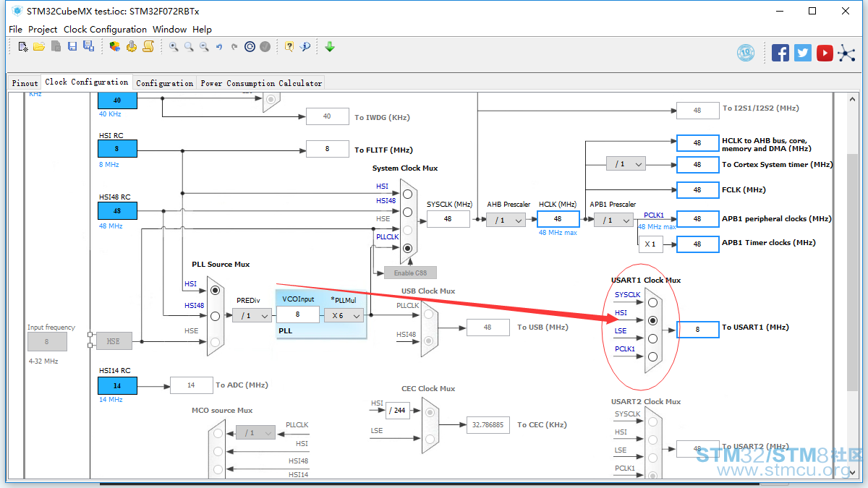
Task: Click the HSE oscillator block
Action: (x=114, y=341)
